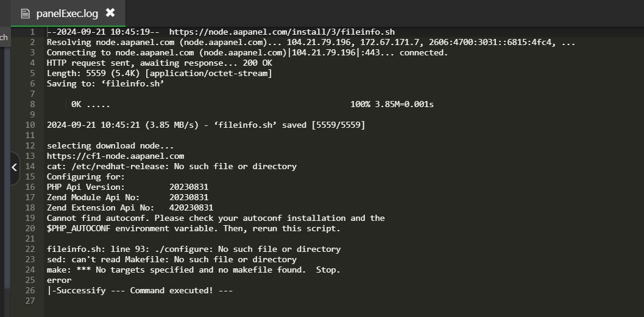Click line number 13 in the gutter

(30, 156)
